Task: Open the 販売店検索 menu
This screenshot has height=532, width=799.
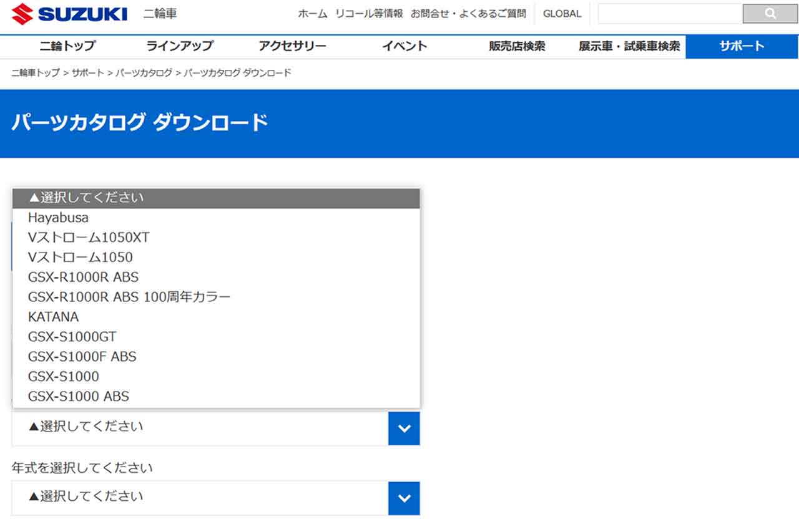Action: pyautogui.click(x=517, y=46)
